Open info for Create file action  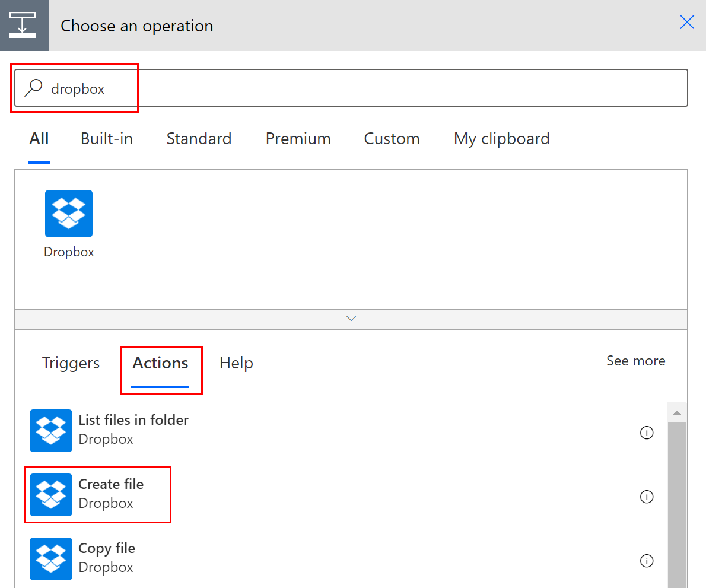[647, 497]
